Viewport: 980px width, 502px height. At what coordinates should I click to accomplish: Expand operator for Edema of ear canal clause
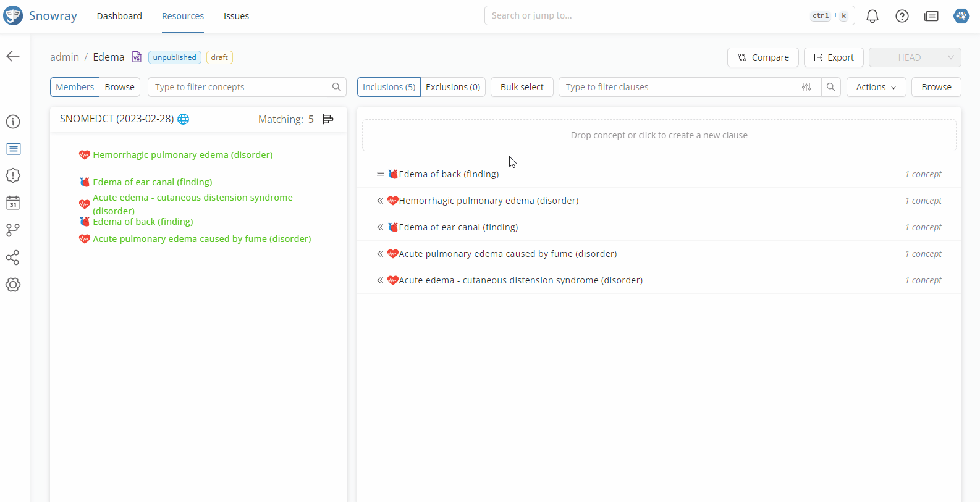pos(380,227)
